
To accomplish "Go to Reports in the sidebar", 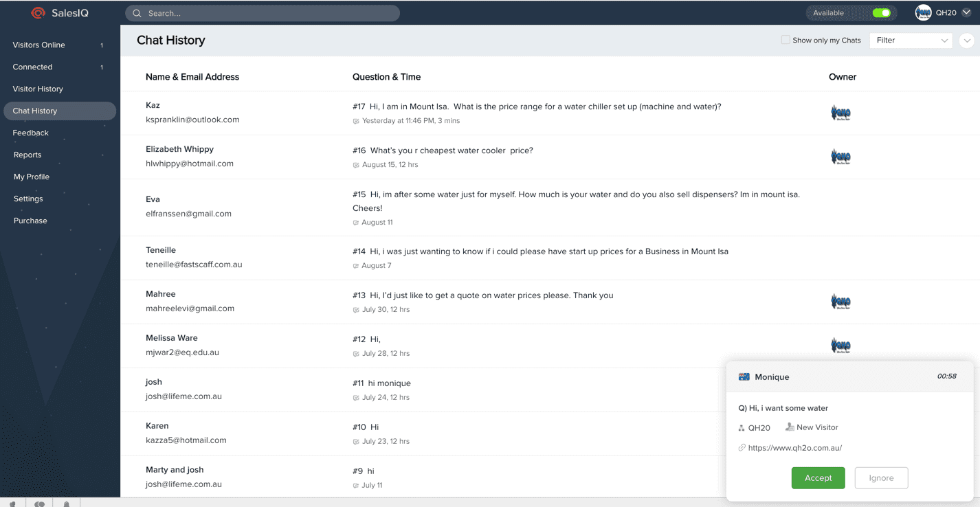I will coord(27,155).
